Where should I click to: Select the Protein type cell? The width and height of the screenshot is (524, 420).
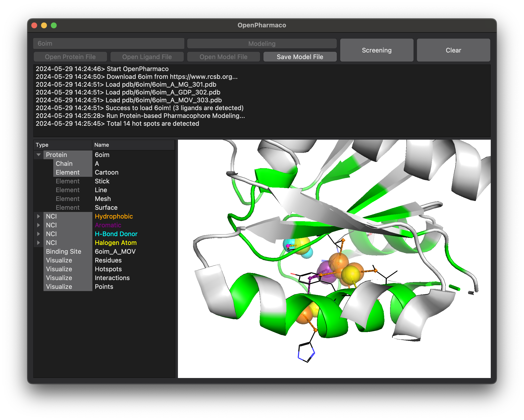[68, 155]
